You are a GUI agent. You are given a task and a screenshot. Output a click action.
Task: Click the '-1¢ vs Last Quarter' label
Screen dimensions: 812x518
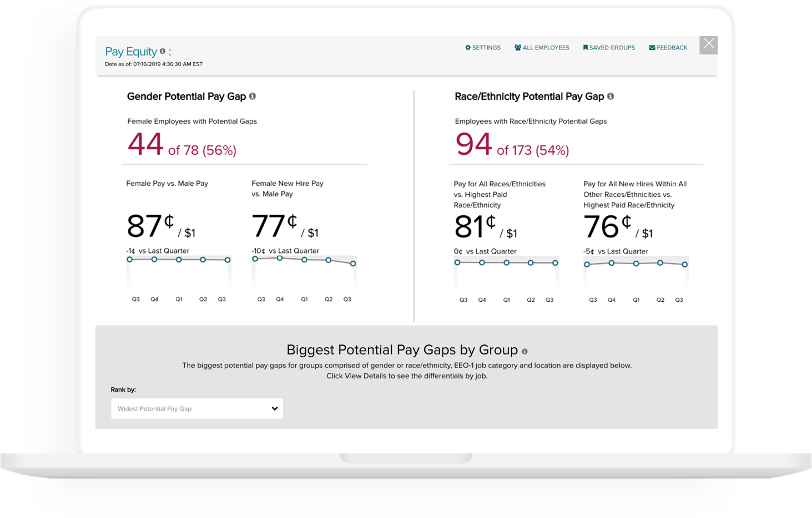[x=158, y=251]
